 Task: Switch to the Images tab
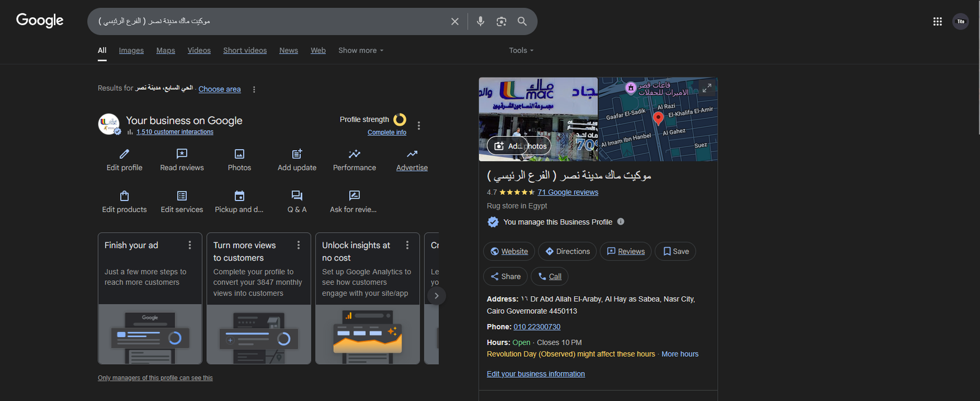(x=131, y=50)
